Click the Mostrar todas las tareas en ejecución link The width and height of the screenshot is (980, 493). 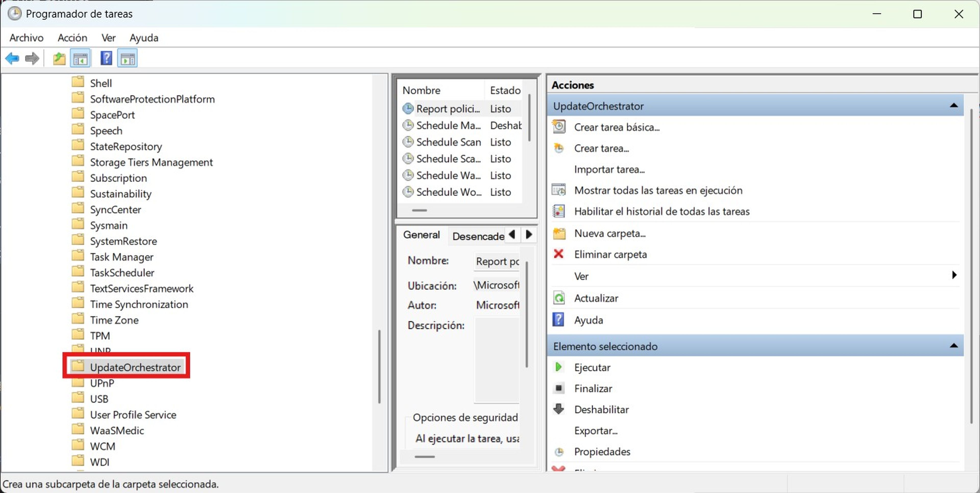tap(658, 190)
